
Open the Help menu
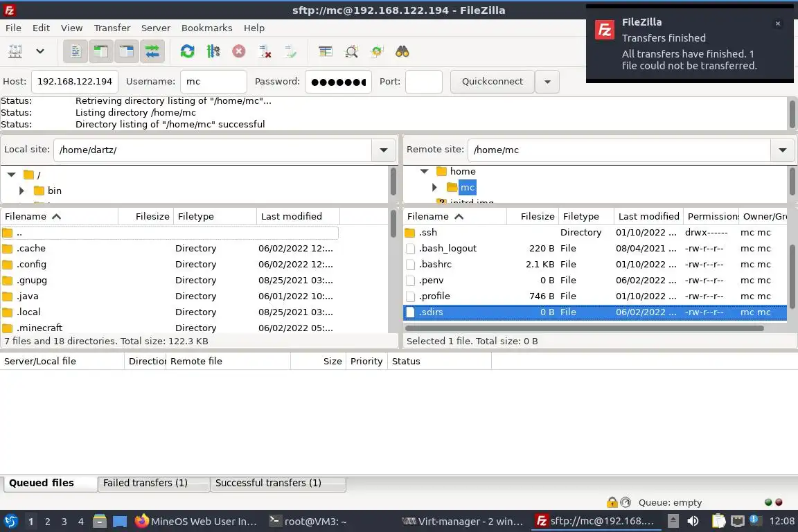click(254, 28)
